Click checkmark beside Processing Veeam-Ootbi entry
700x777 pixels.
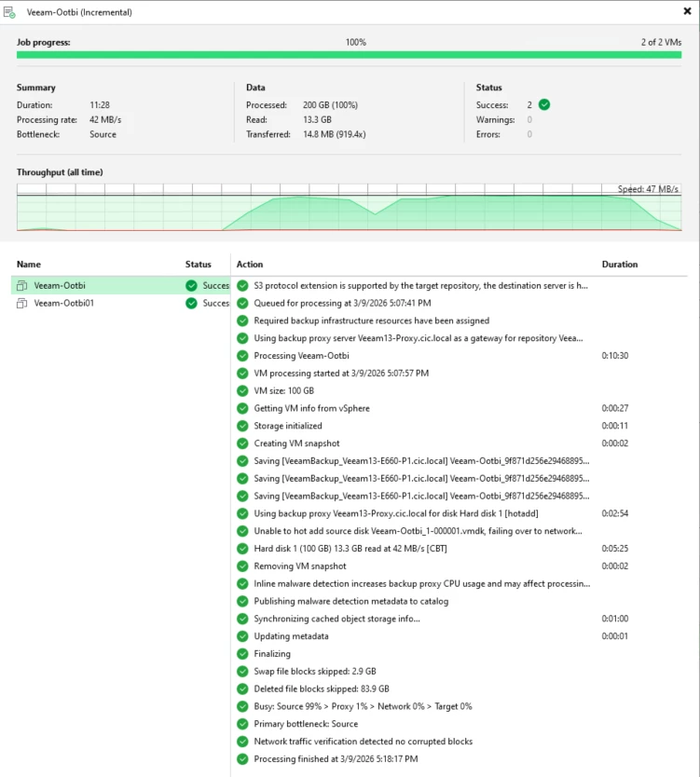click(242, 355)
